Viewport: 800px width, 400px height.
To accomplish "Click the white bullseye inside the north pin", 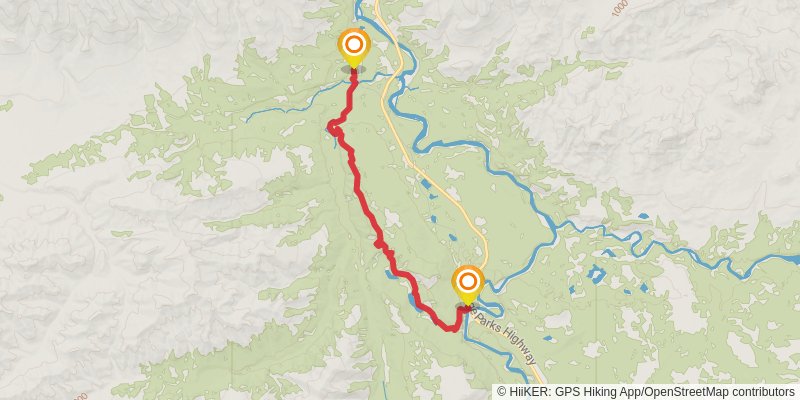I will [354, 45].
